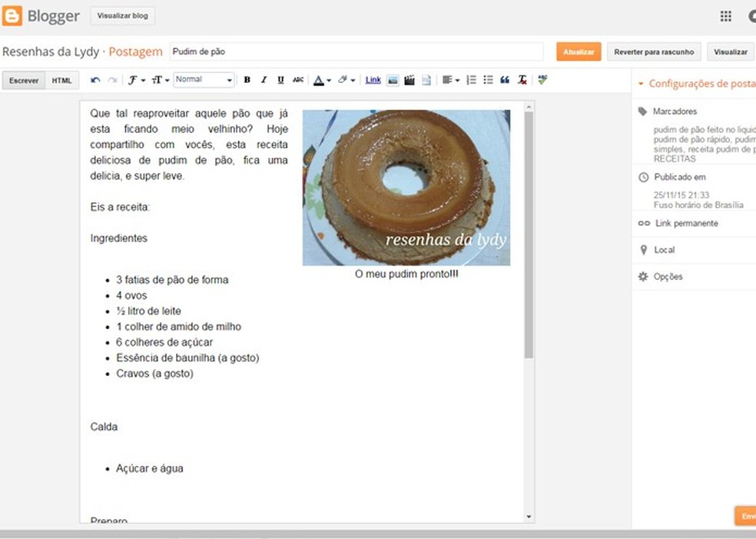
Task: Open the Marcadores labels section
Action: 675,111
